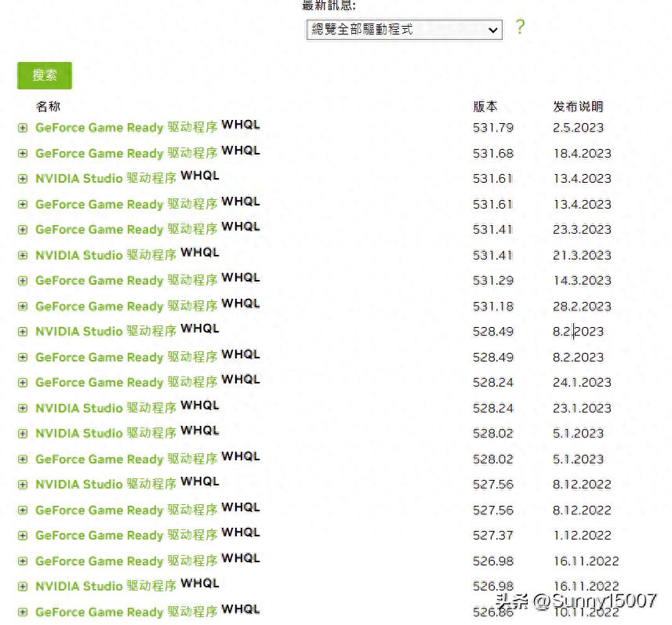Expand the GeForce Game Ready 527.37 row
This screenshot has height=625, width=672.
pos(23,536)
